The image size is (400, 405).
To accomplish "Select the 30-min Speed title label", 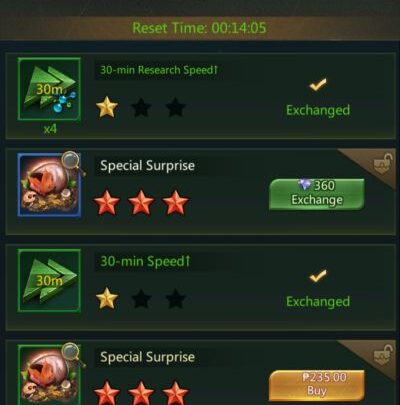I will [145, 261].
